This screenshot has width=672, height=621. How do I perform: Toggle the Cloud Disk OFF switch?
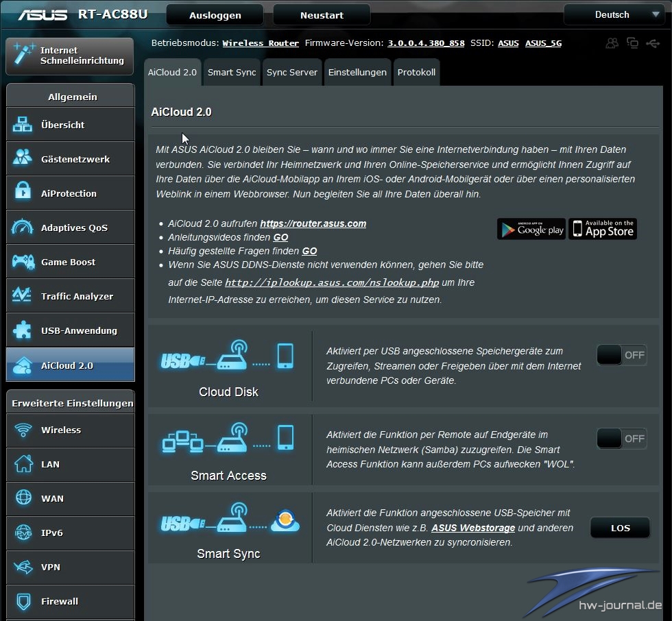point(621,355)
